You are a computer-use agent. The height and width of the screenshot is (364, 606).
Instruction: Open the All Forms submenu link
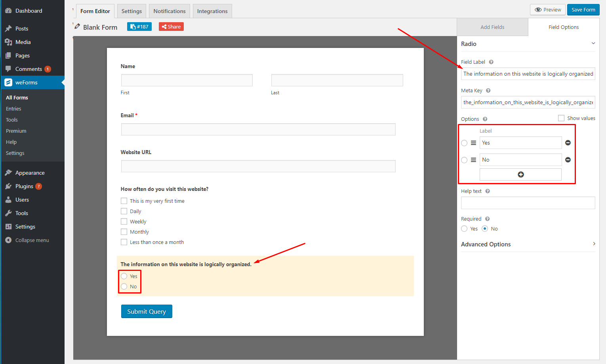click(17, 97)
